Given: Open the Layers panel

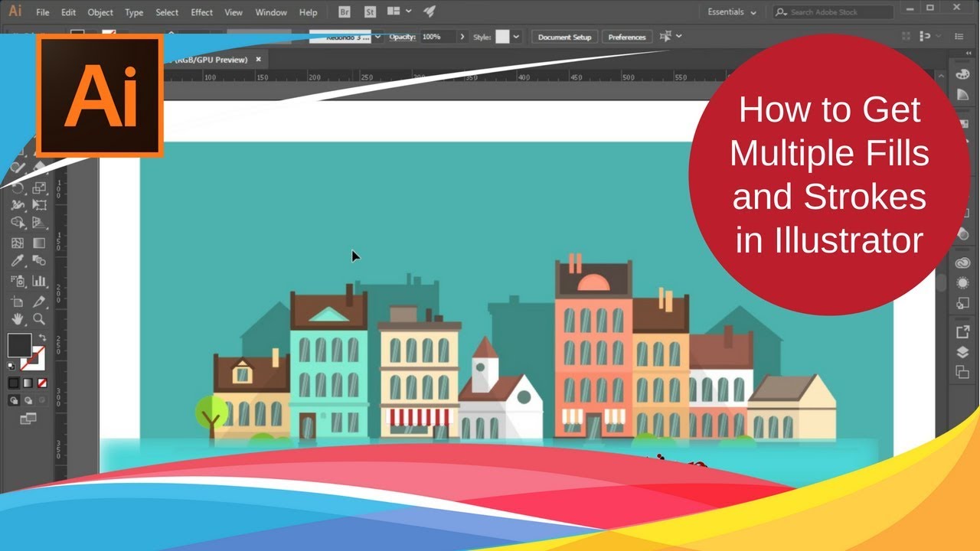Looking at the screenshot, I should tap(962, 352).
